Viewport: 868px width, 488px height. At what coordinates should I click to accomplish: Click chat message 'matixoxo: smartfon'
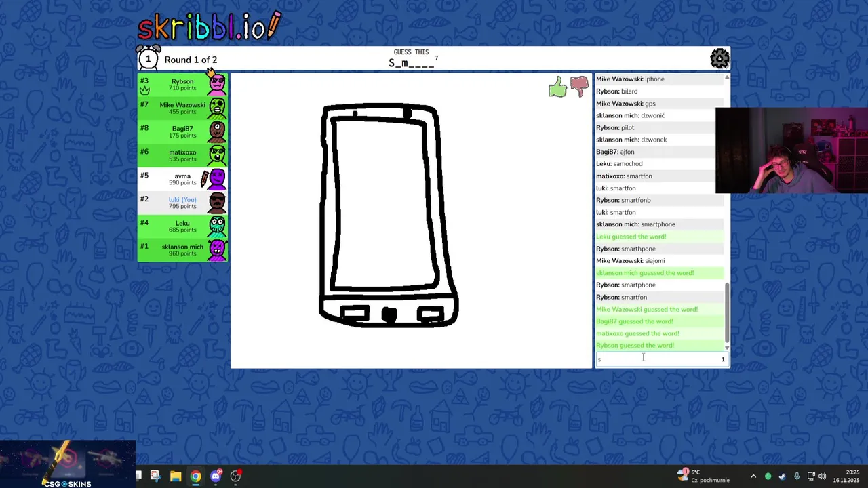(x=624, y=176)
